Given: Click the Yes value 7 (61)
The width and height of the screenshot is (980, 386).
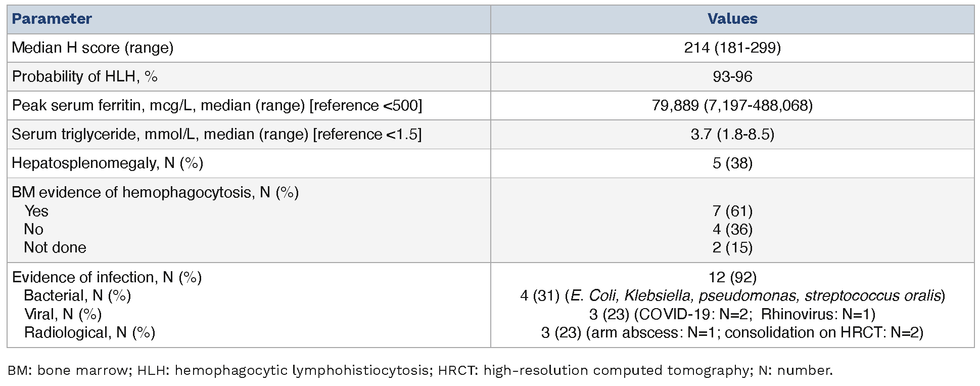Looking at the screenshot, I should [x=732, y=211].
